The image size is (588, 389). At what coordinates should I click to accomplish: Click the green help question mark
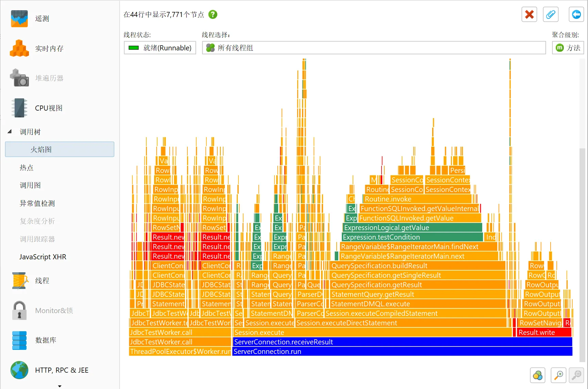coord(212,15)
